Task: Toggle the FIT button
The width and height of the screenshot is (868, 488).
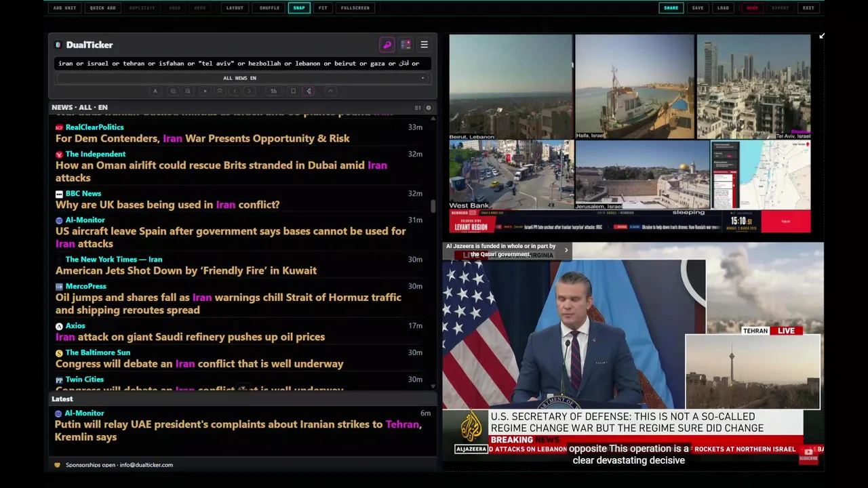Action: 323,8
